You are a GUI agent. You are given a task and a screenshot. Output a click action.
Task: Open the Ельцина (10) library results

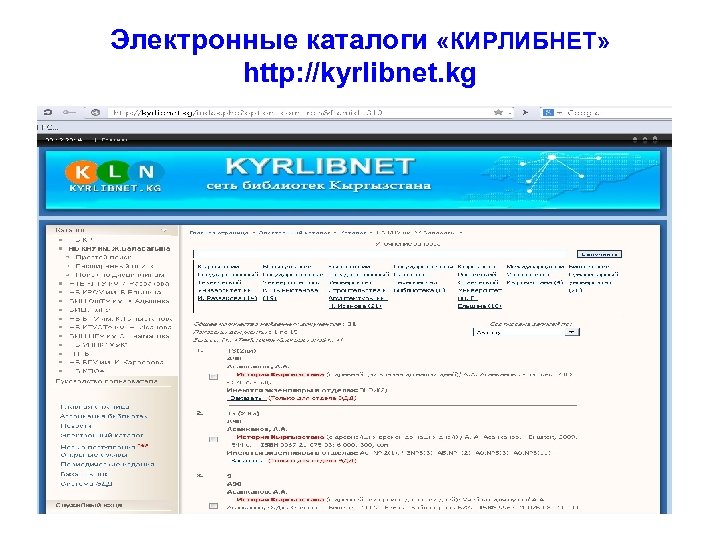(479, 306)
